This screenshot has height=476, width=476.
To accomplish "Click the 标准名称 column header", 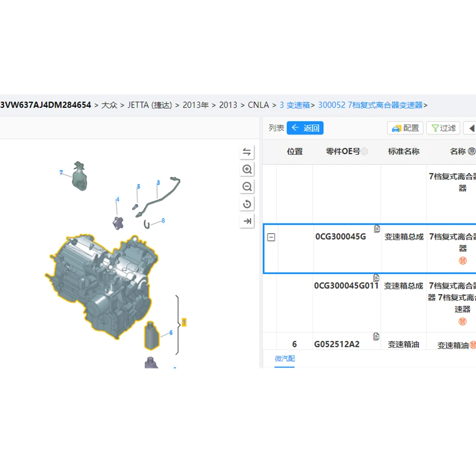I will click(404, 151).
